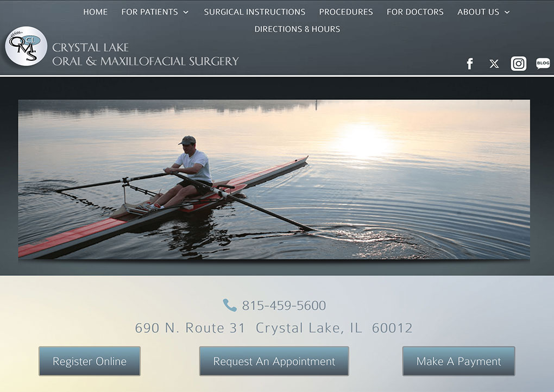
Task: Click the Register Online button
Action: pyautogui.click(x=90, y=361)
